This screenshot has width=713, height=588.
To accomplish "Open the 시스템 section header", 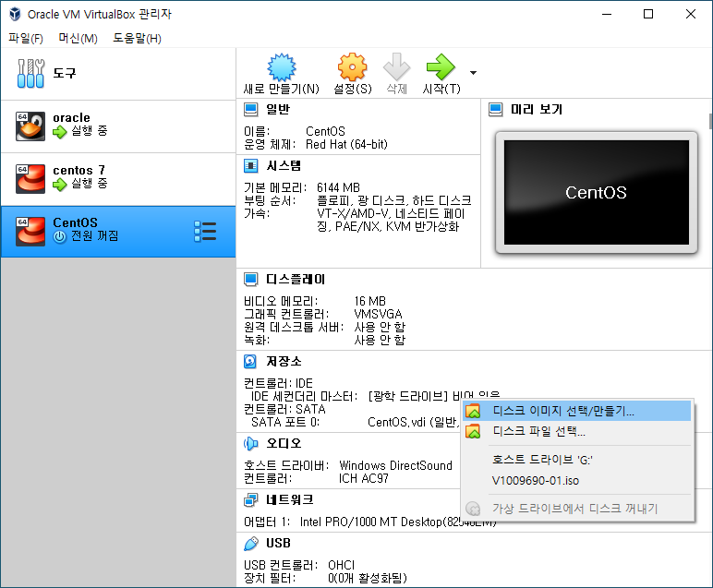I will [x=284, y=166].
